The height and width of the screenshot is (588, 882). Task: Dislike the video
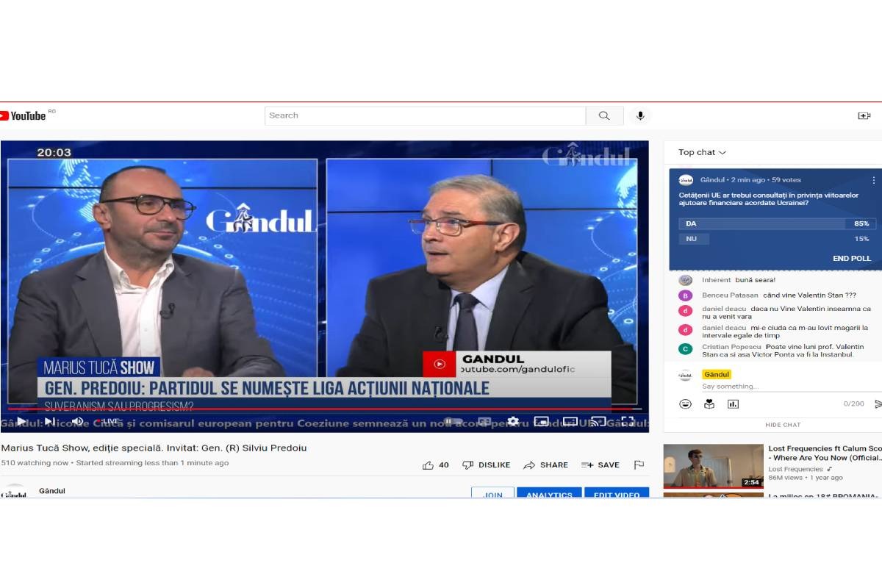[x=486, y=465]
